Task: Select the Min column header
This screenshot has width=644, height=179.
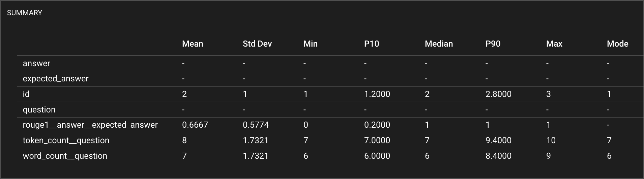Action: 310,44
